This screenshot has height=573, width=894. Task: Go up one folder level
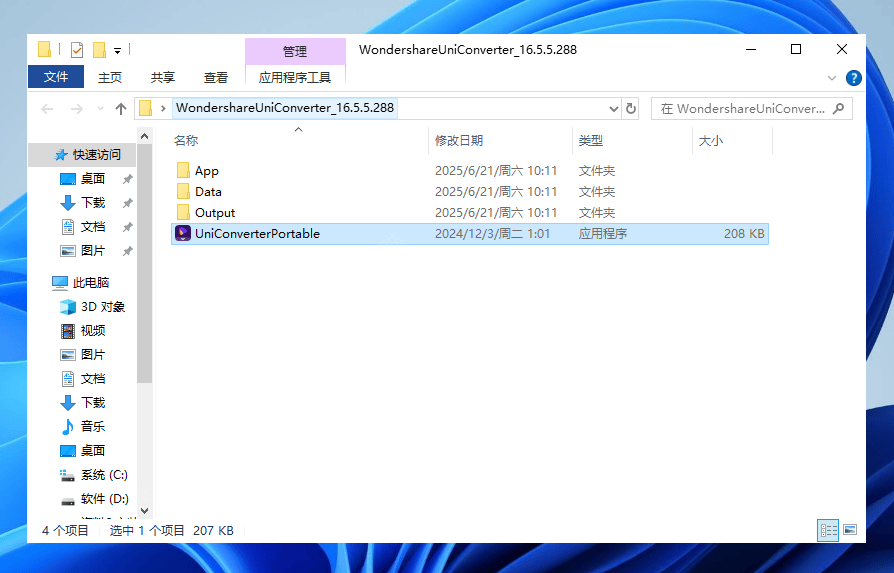point(120,109)
